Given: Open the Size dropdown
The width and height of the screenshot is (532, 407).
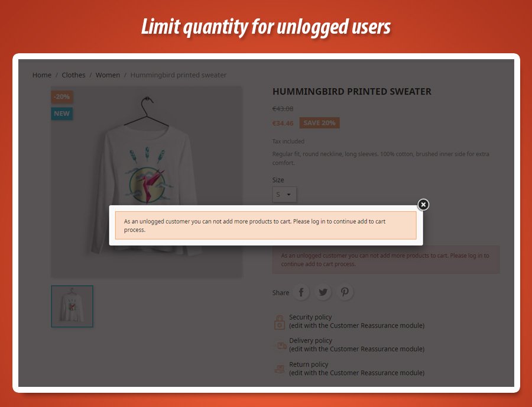Looking at the screenshot, I should pos(284,195).
